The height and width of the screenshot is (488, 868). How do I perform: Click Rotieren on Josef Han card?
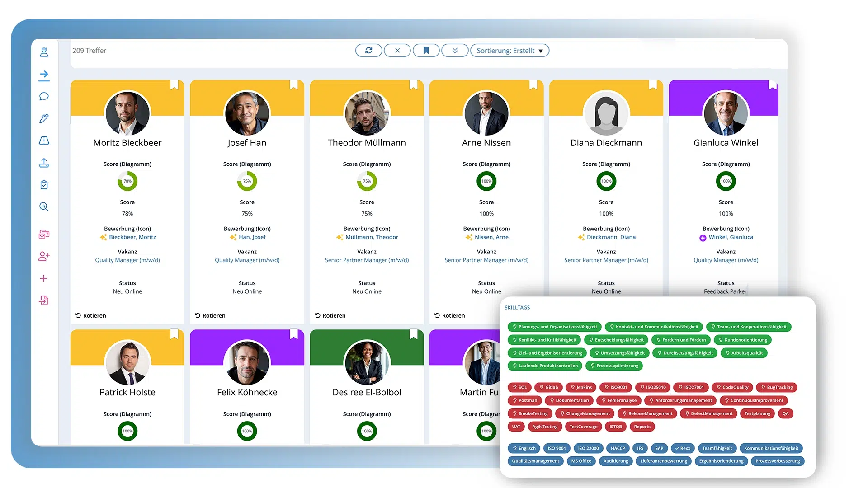tap(210, 315)
